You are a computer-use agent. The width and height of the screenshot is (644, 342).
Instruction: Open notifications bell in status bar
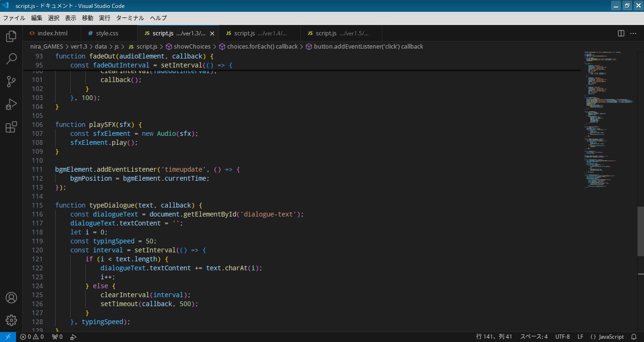coord(634,337)
